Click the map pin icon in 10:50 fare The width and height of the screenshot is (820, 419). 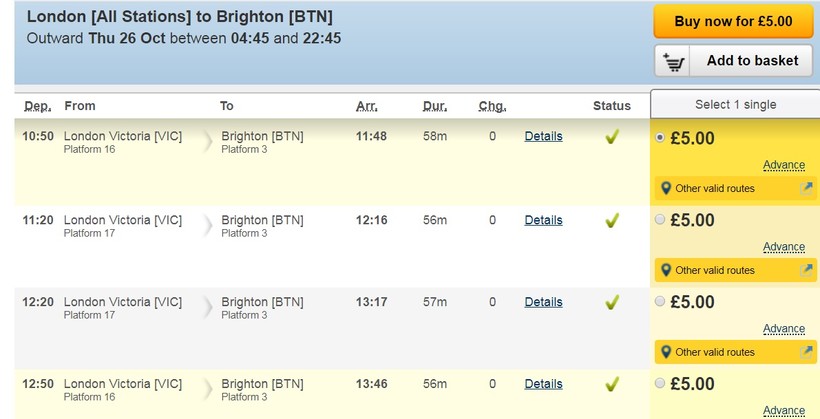click(665, 188)
